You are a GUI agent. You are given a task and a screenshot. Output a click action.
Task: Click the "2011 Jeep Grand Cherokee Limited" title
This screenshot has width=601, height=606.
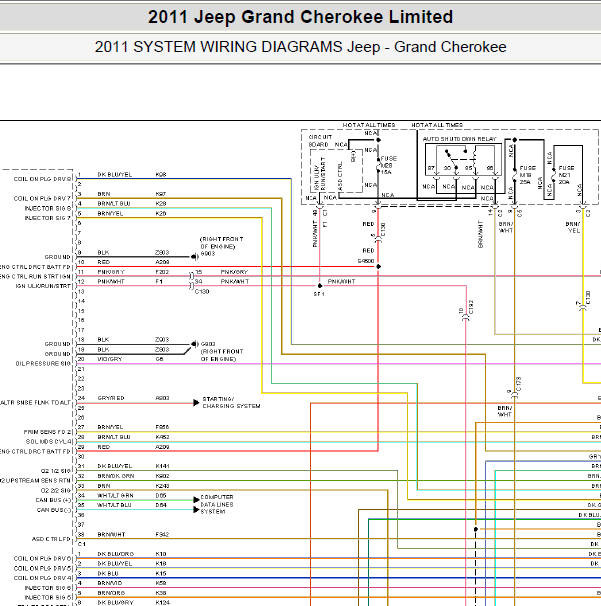click(x=300, y=17)
